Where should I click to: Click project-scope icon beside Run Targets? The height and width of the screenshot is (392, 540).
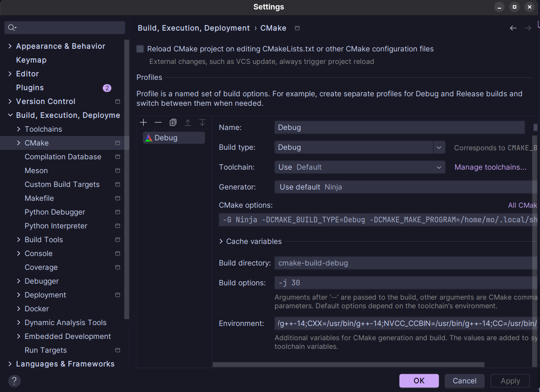[x=117, y=350]
